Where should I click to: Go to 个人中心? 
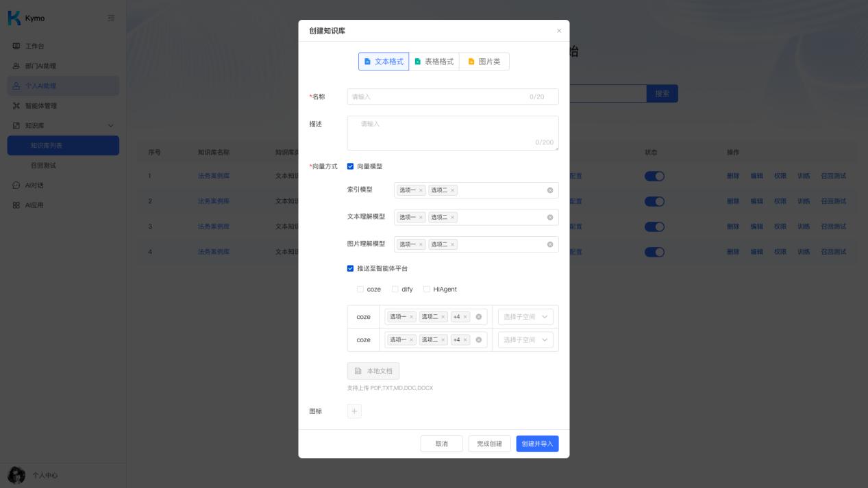(x=45, y=475)
